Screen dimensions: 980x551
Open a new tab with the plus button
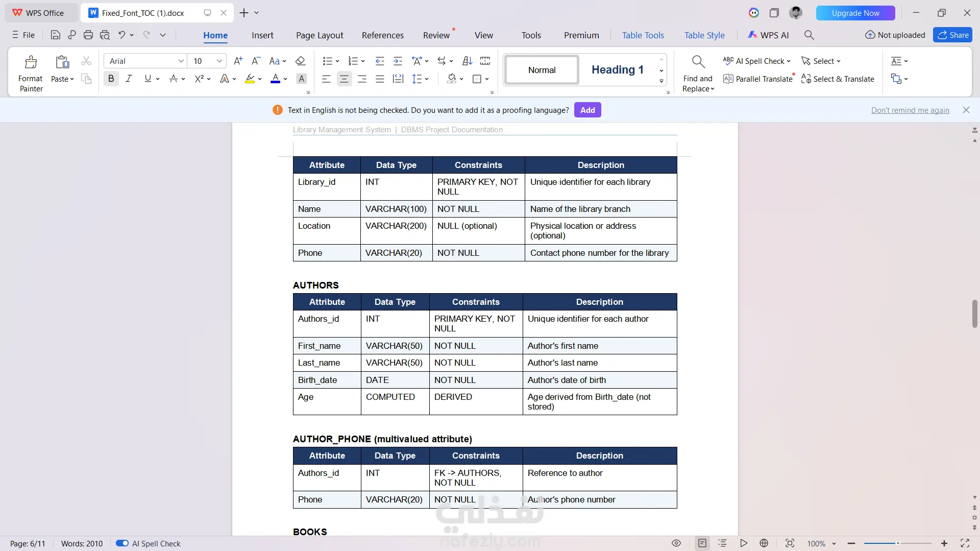[x=244, y=13]
